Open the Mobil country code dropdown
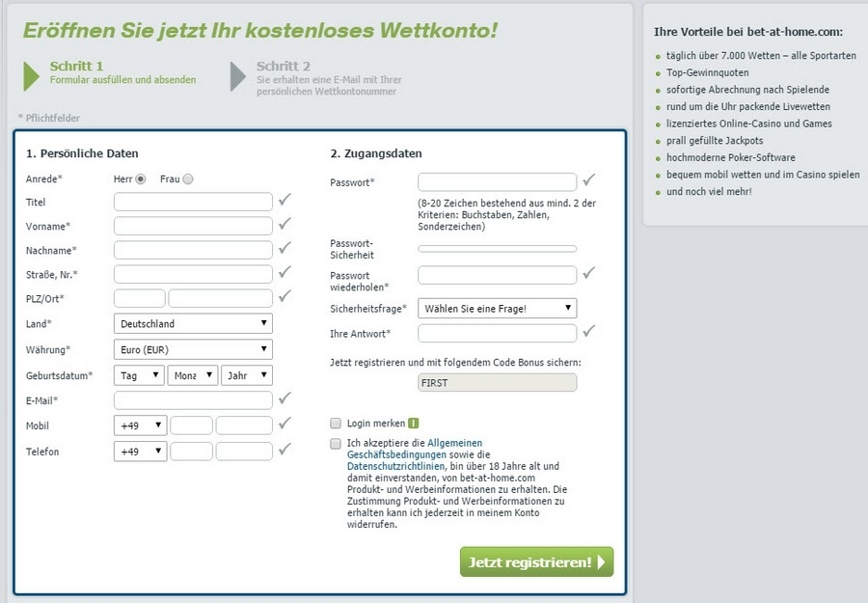Viewport: 868px width, 603px height. [x=141, y=425]
